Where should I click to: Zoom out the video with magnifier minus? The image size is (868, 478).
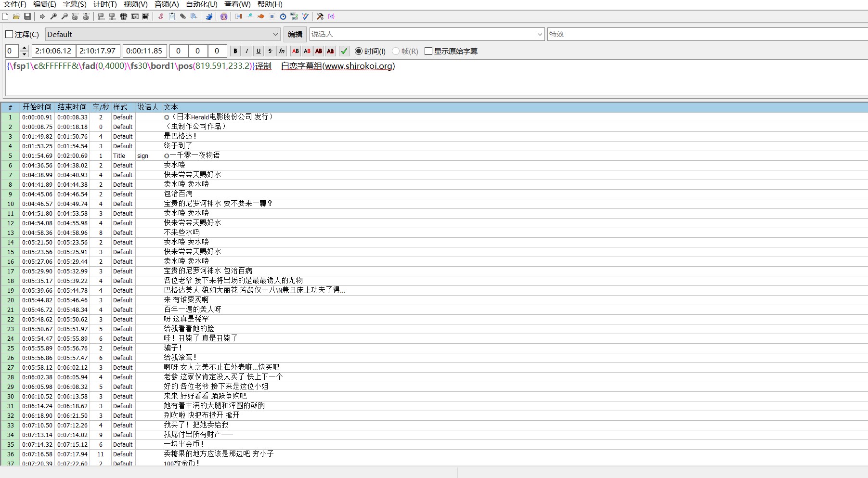65,16
